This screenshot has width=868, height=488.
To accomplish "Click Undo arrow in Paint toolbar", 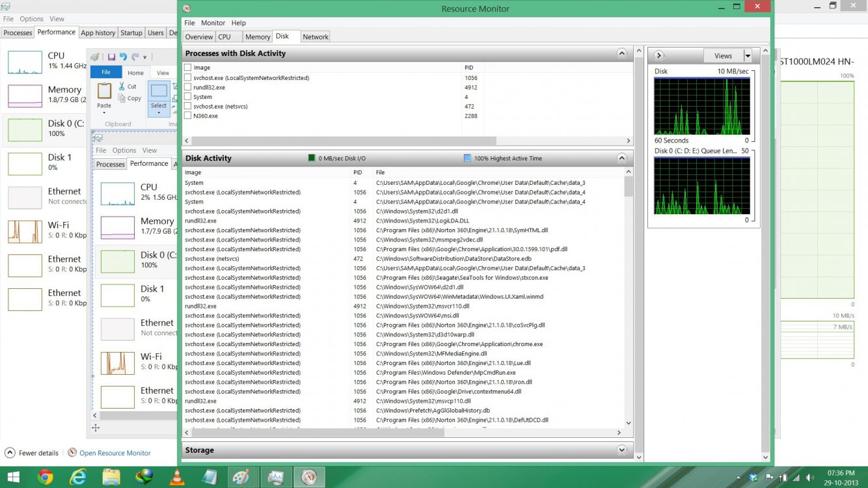I will [x=123, y=57].
